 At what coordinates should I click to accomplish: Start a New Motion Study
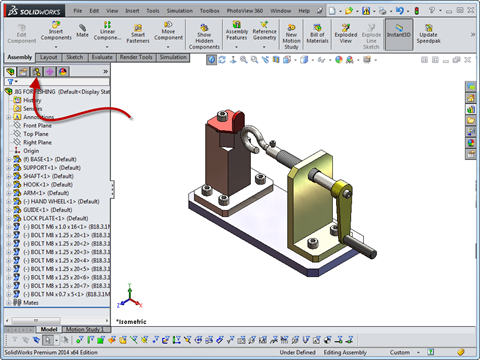click(291, 36)
